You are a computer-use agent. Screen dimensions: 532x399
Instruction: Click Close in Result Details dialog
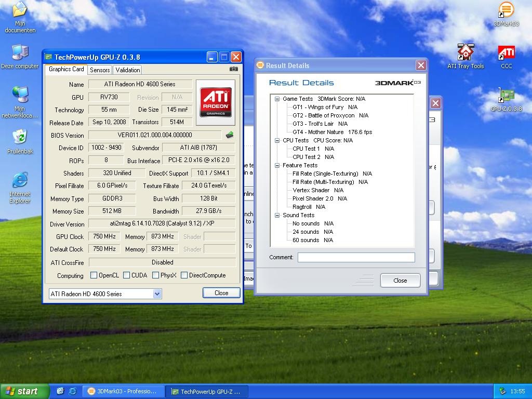[x=400, y=281]
